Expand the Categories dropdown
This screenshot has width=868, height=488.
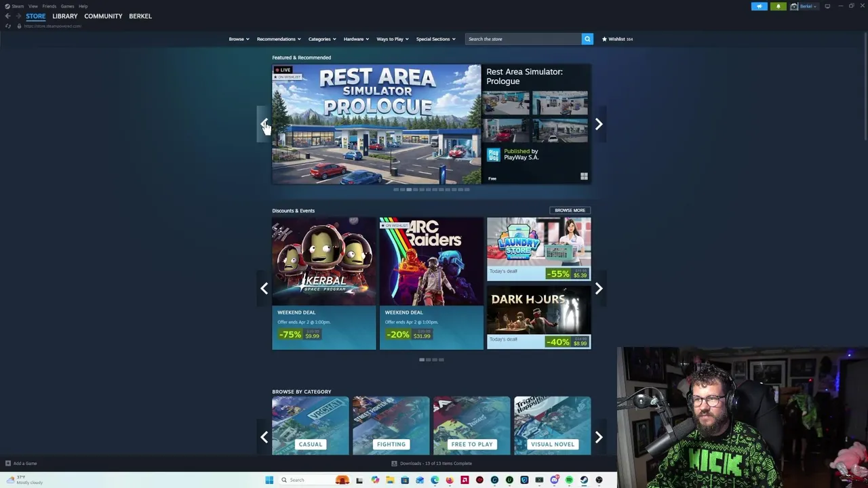coord(322,39)
